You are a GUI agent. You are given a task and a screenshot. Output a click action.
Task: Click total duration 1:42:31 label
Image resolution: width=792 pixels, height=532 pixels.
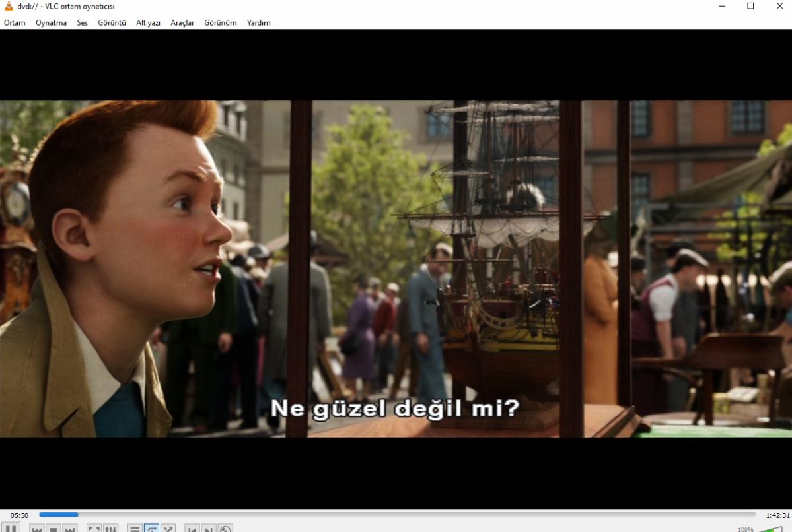point(777,515)
